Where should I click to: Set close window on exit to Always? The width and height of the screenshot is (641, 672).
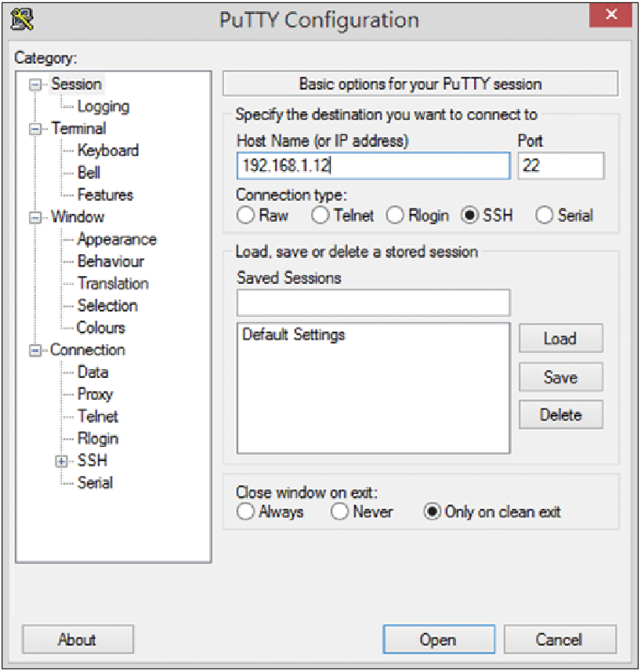coord(245,512)
